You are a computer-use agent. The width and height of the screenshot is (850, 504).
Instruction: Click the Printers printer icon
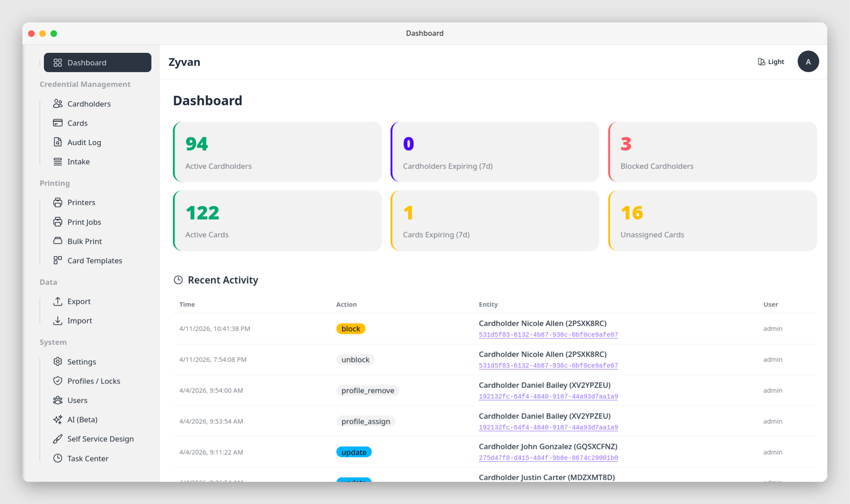point(58,202)
